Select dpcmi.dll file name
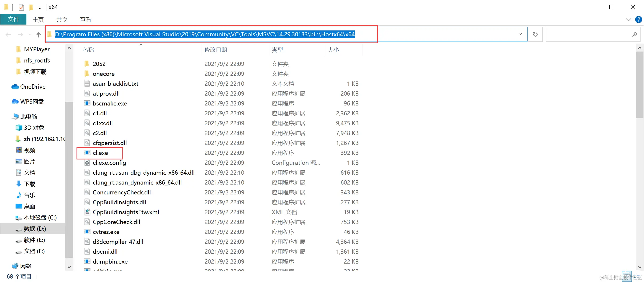This screenshot has width=644, height=282. click(x=105, y=252)
